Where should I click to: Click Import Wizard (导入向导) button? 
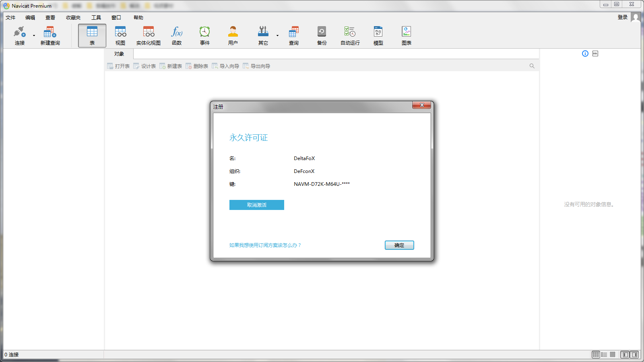[225, 66]
